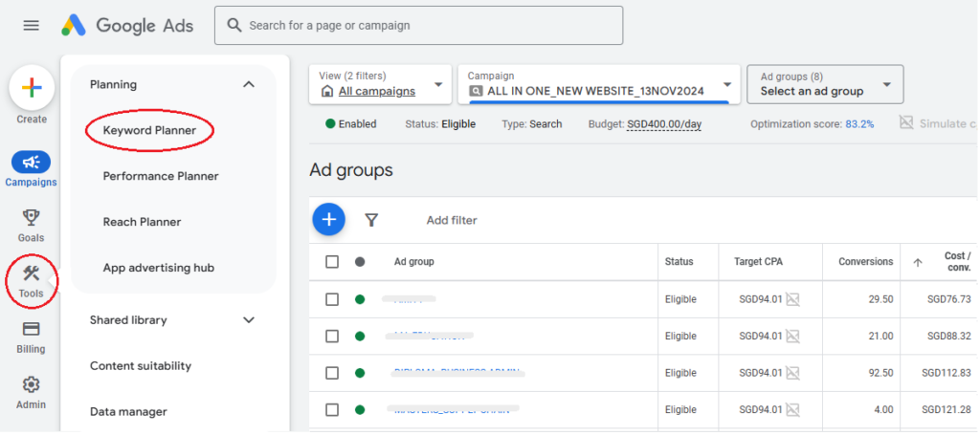Open the Billing card icon

pyautogui.click(x=31, y=330)
